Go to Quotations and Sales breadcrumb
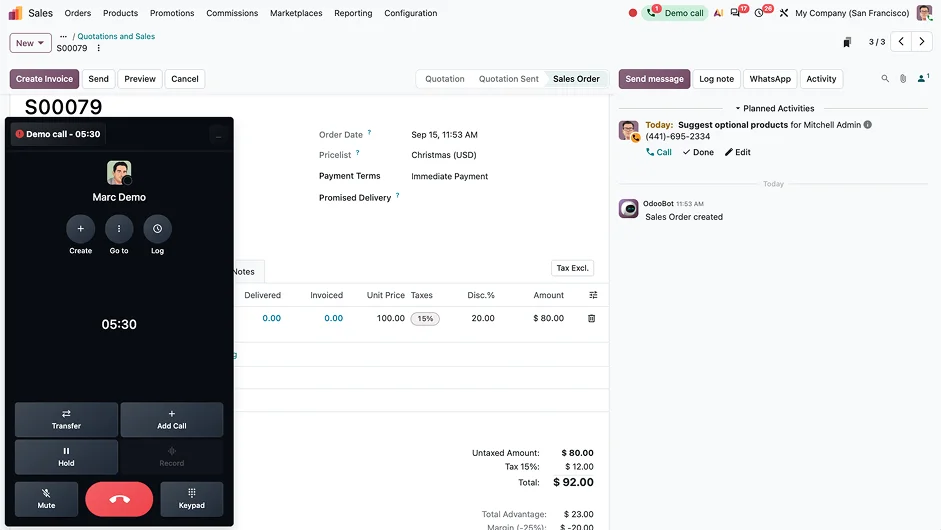Image resolution: width=941 pixels, height=530 pixels. pyautogui.click(x=116, y=36)
